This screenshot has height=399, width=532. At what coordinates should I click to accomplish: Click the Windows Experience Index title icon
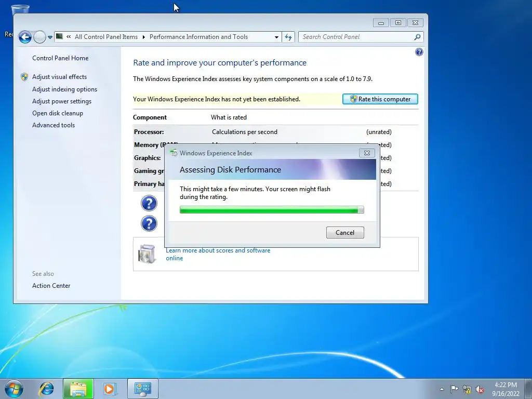pyautogui.click(x=174, y=153)
